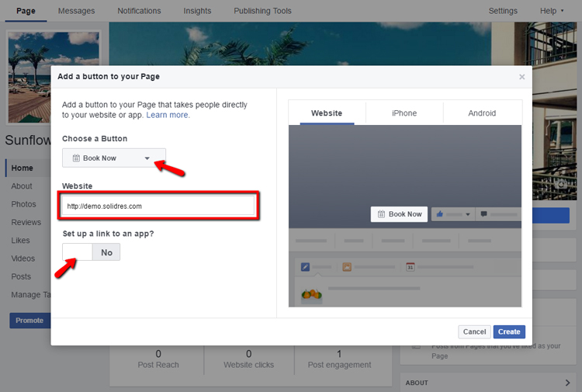Select Posts in the left sidebar
The image size is (582, 392).
[21, 276]
